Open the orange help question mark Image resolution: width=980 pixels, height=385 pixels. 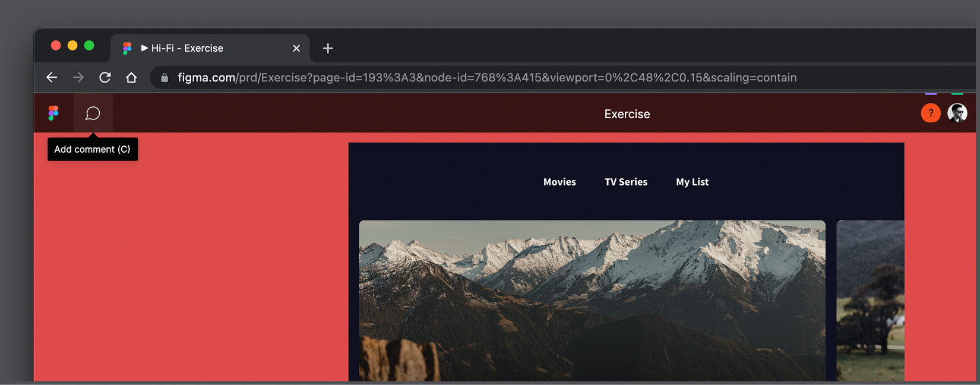[x=931, y=113]
